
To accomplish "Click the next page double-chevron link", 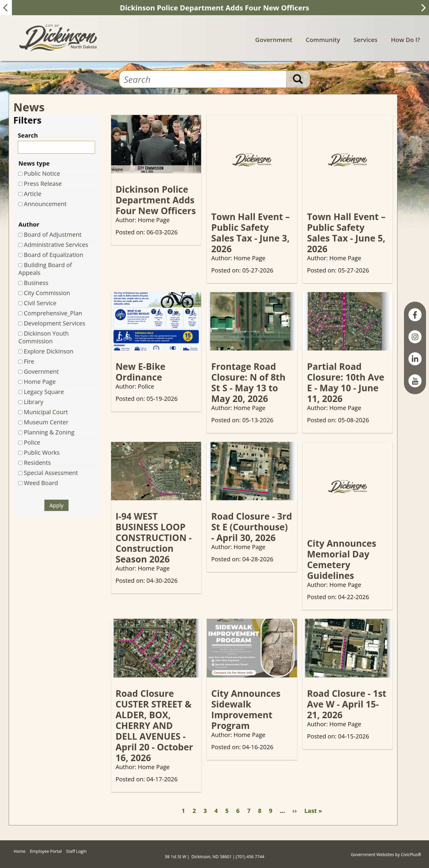I will point(295,811).
